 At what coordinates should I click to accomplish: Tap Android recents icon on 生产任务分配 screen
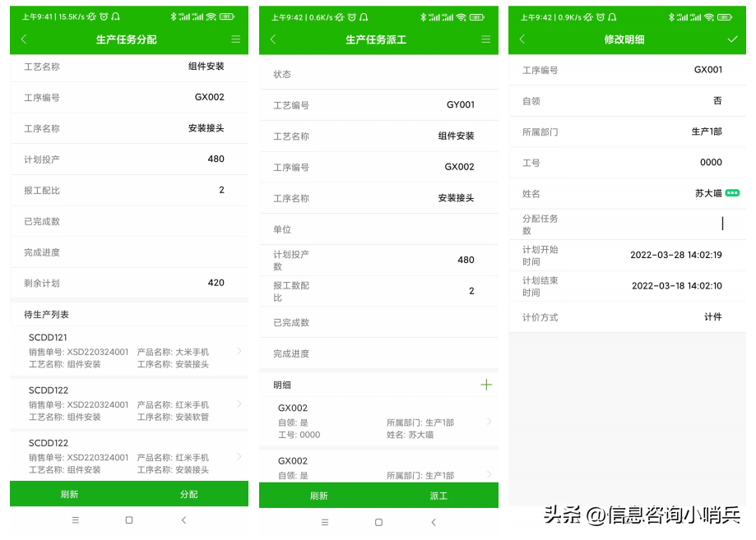point(75,519)
